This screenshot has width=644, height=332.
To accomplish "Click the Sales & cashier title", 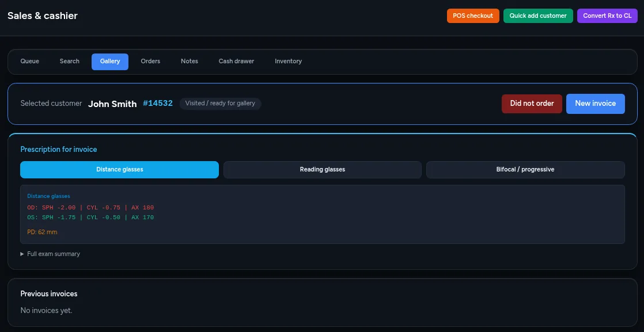I will (x=43, y=16).
